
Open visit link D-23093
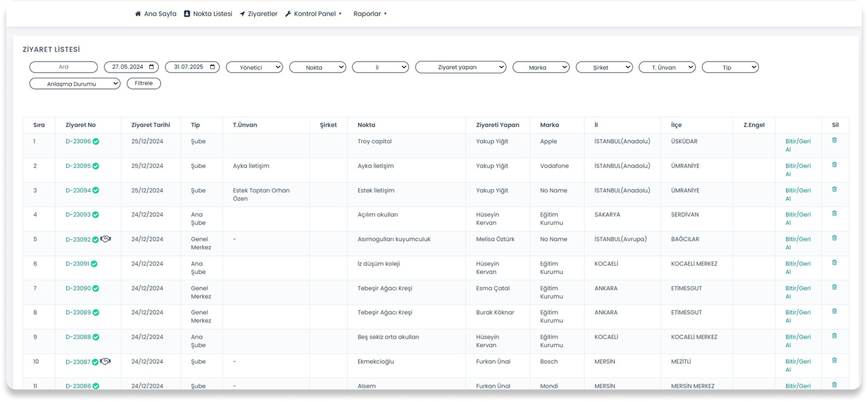78,214
